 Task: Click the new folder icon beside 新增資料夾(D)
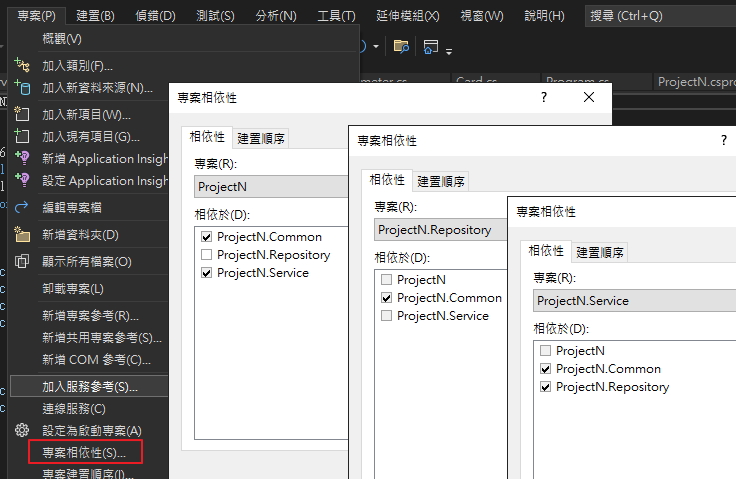tap(22, 234)
